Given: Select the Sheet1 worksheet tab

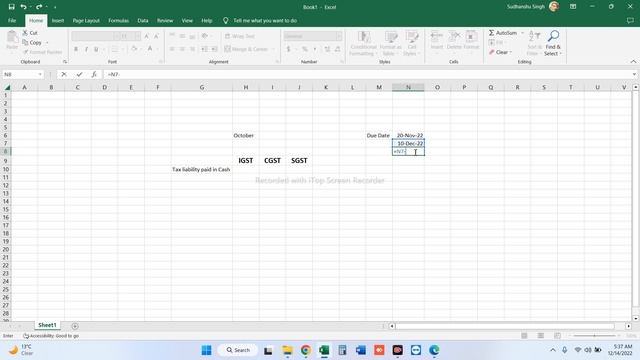Looking at the screenshot, I should 47,325.
